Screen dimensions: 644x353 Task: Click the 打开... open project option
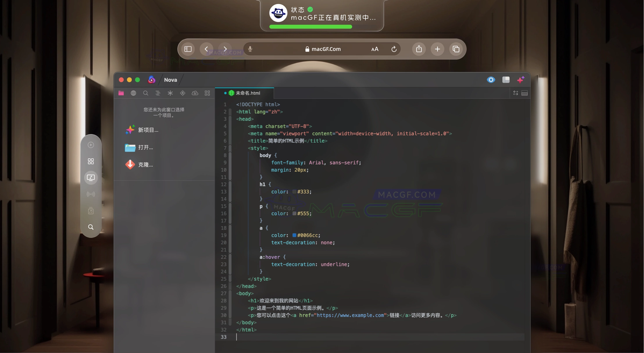(x=145, y=147)
